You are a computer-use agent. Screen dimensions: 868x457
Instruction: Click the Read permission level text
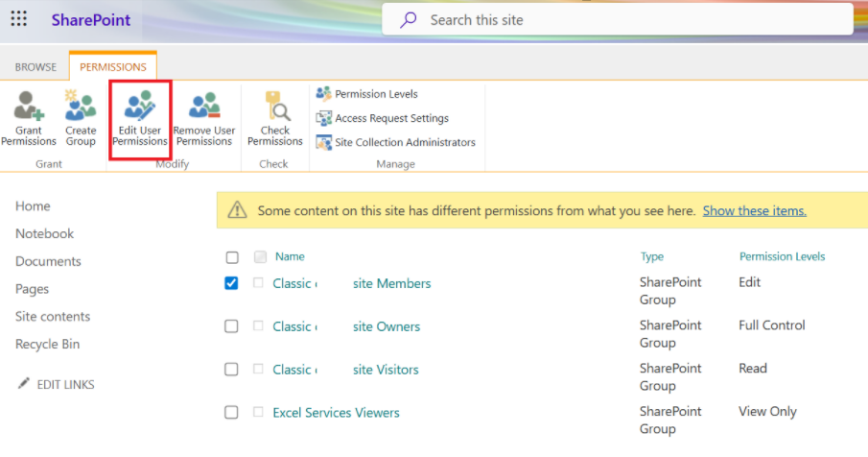(753, 369)
